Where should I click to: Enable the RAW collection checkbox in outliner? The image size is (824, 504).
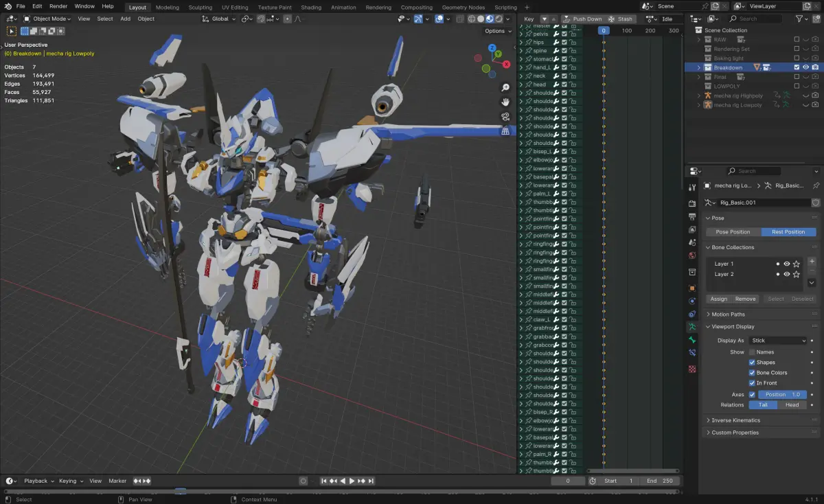797,40
